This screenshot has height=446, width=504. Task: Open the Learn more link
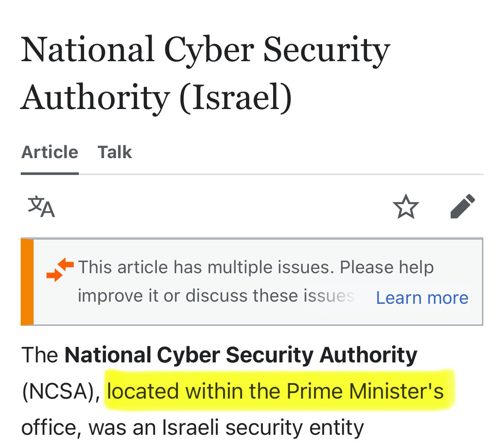[422, 298]
